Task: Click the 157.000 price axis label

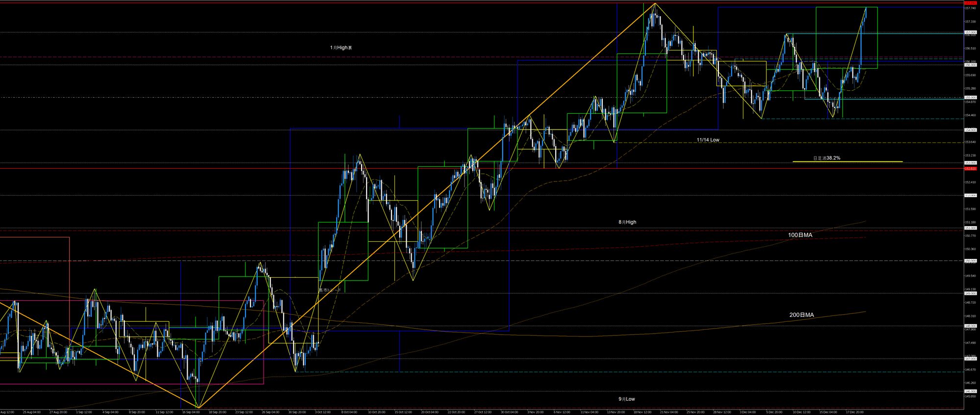Action: coord(970,32)
